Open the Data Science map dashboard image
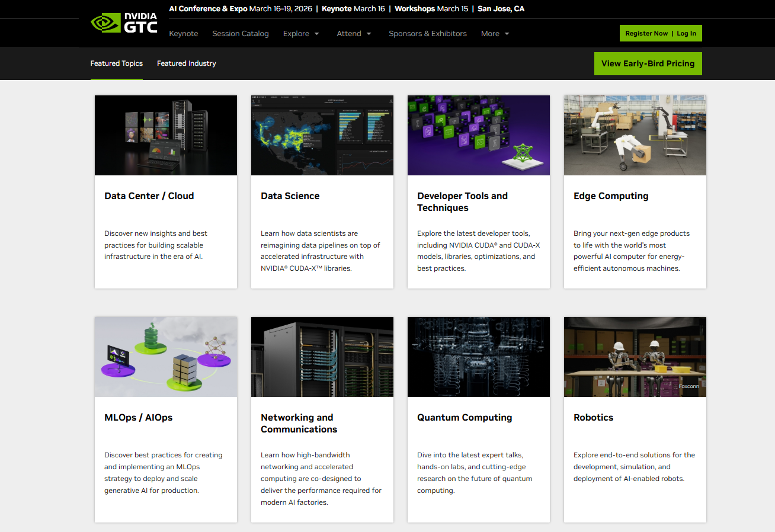The width and height of the screenshot is (775, 532). tap(322, 135)
